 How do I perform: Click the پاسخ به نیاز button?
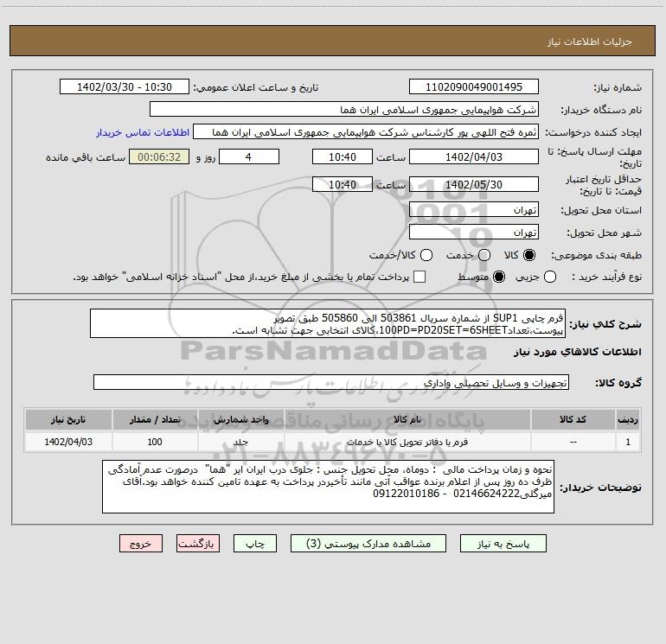[503, 544]
